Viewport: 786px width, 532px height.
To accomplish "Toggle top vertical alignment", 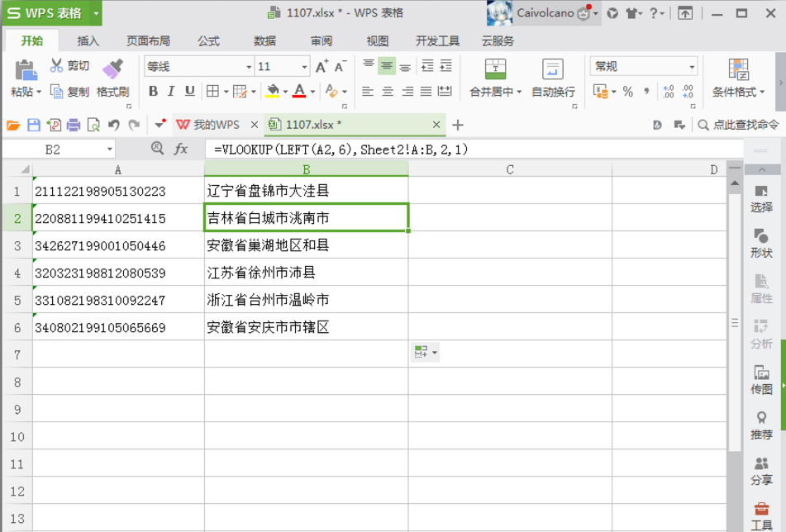I will [369, 65].
